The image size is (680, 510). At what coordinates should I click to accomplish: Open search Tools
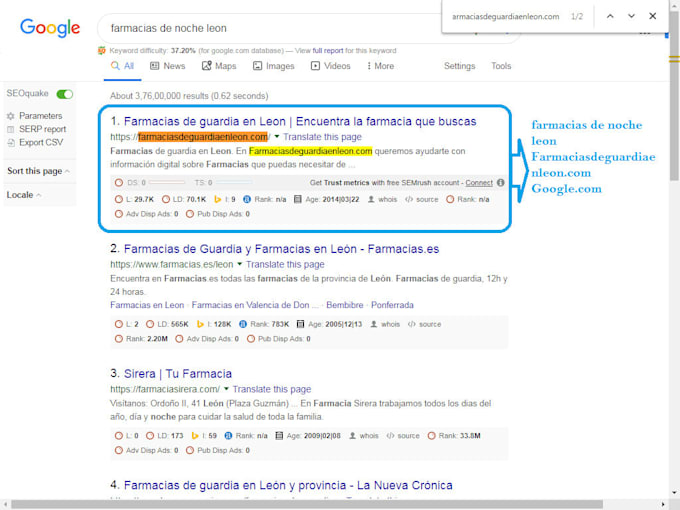[501, 66]
